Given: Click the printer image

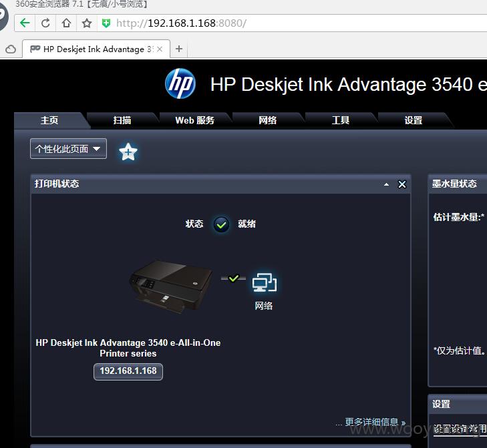Looking at the screenshot, I should click(171, 286).
